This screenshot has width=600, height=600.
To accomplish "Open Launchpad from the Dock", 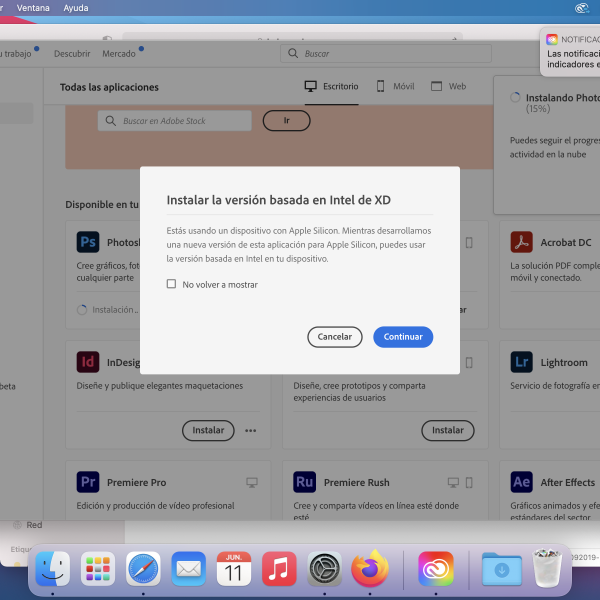I will pyautogui.click(x=98, y=569).
